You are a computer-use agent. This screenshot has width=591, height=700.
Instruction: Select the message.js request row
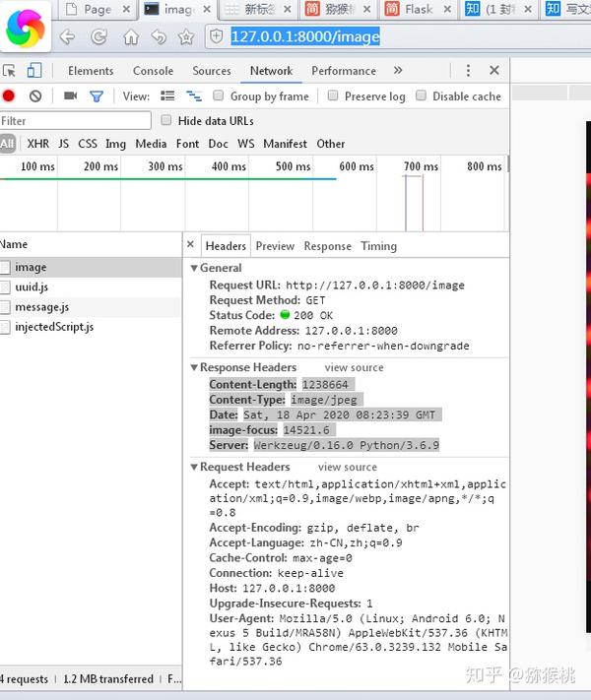[91, 307]
